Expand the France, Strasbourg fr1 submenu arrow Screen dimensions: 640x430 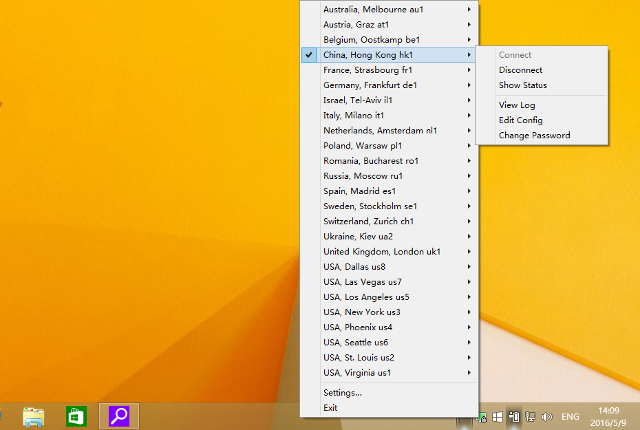point(469,70)
